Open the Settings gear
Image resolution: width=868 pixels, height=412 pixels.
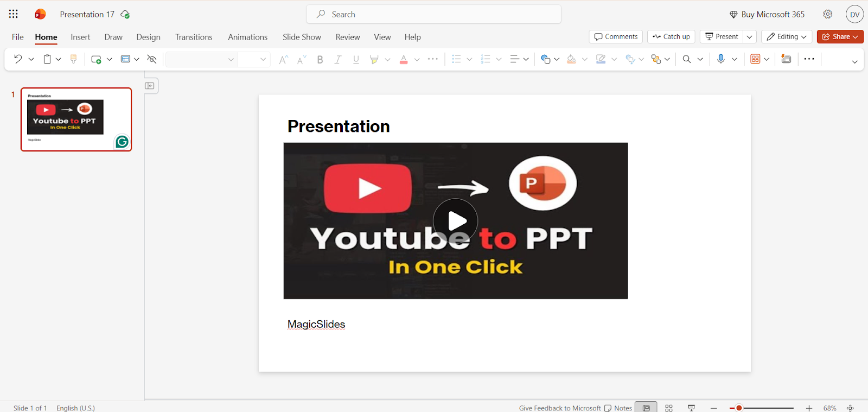click(828, 14)
